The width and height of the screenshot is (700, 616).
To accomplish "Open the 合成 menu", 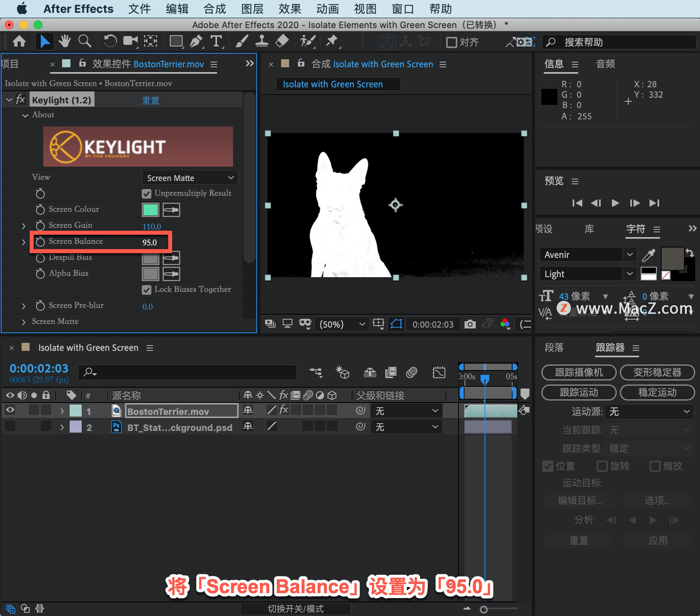I will (215, 9).
